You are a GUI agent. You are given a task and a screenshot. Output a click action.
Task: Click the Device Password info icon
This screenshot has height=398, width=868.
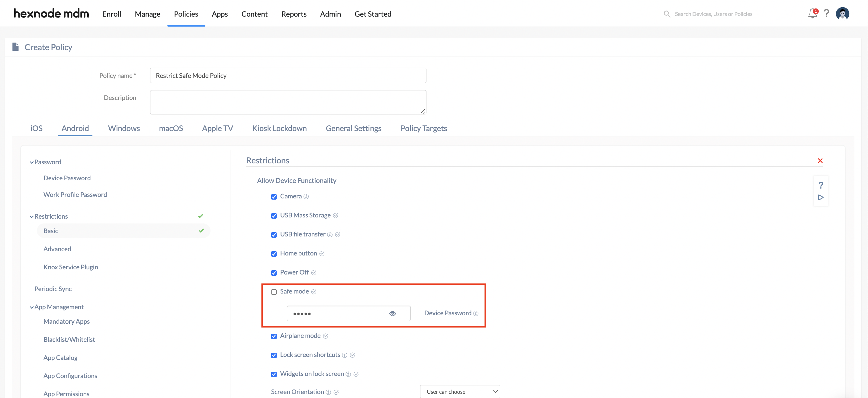coord(475,313)
